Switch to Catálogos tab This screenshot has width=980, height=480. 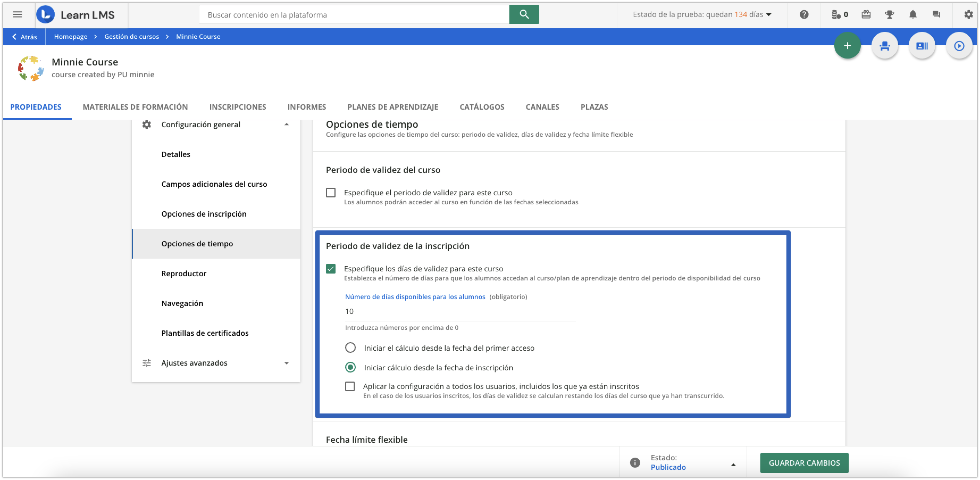click(x=482, y=107)
